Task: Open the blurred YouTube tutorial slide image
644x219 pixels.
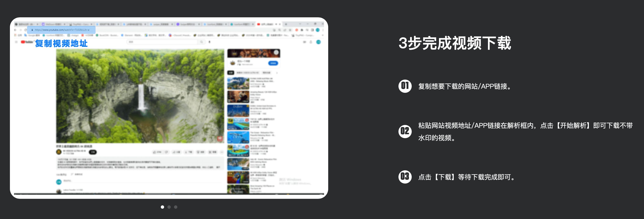Action: [169, 108]
